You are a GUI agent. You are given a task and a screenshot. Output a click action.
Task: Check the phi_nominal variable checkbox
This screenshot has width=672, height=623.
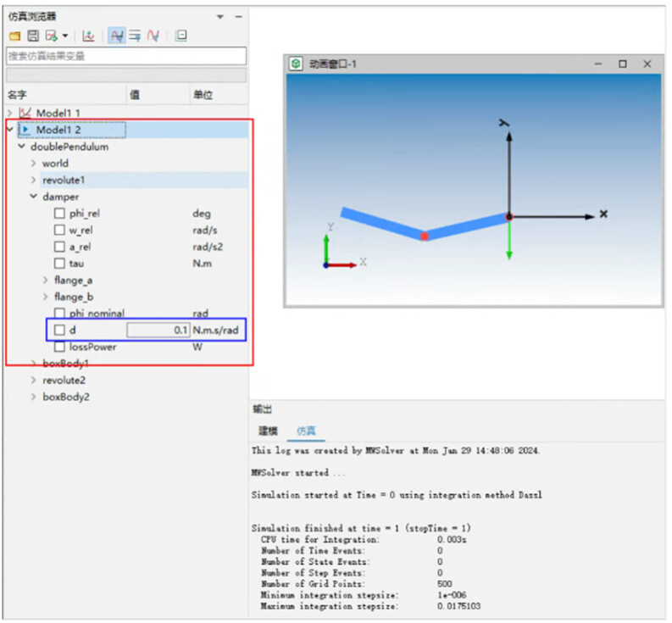[59, 314]
